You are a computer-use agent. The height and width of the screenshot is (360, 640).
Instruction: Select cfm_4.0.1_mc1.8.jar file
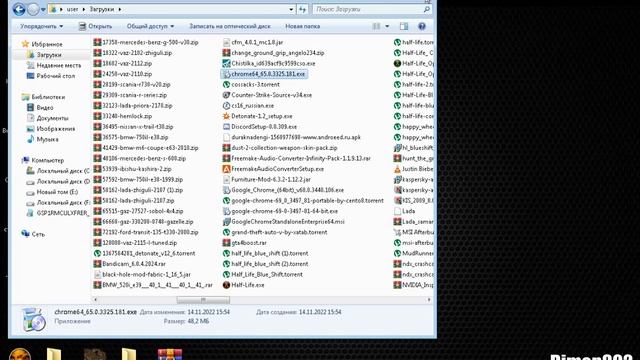click(257, 42)
